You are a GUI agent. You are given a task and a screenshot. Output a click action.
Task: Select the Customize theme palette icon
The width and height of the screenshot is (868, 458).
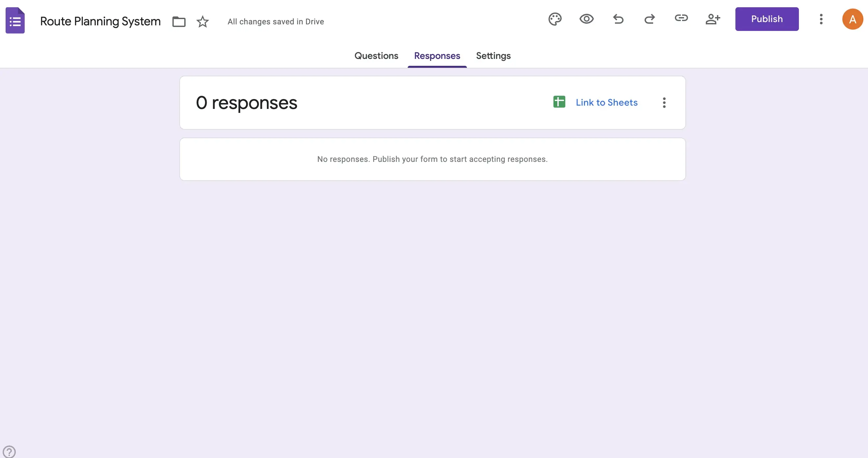coord(555,19)
